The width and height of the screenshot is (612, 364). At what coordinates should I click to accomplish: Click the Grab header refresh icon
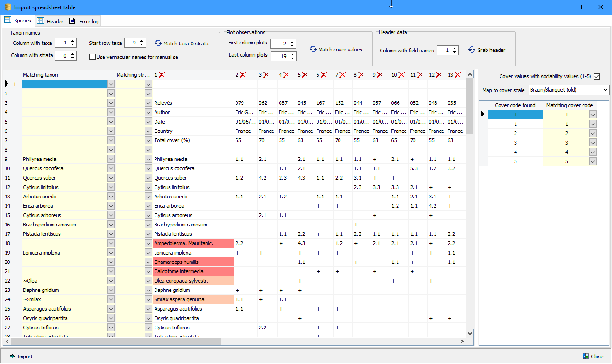pos(472,50)
